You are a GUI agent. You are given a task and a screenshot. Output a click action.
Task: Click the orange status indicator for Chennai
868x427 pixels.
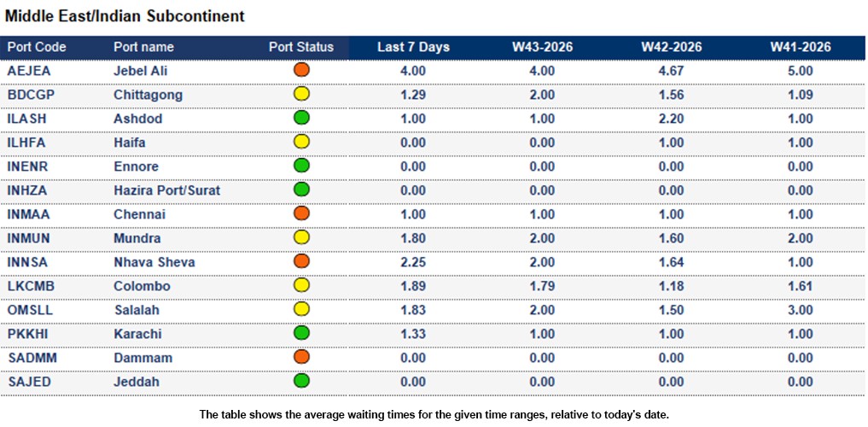(301, 213)
